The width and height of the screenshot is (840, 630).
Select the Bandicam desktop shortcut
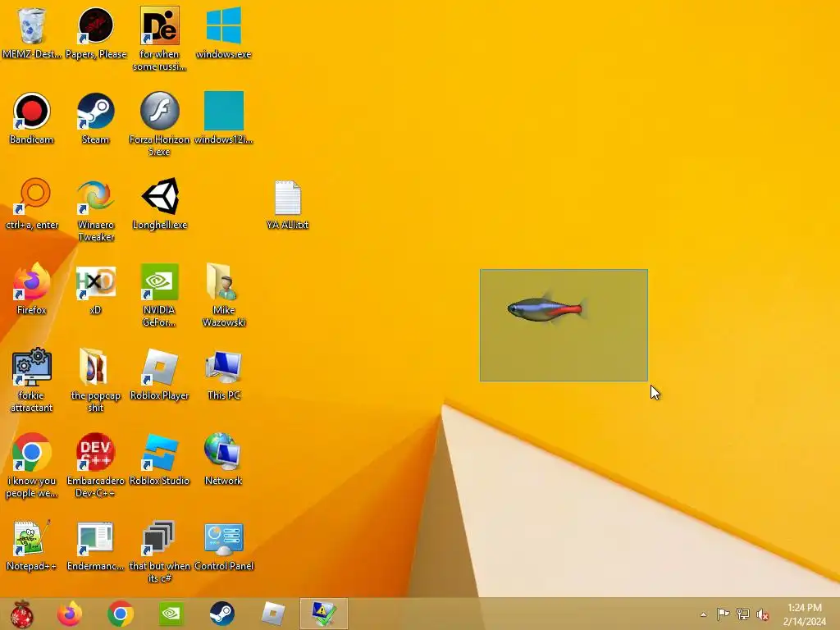(x=31, y=118)
